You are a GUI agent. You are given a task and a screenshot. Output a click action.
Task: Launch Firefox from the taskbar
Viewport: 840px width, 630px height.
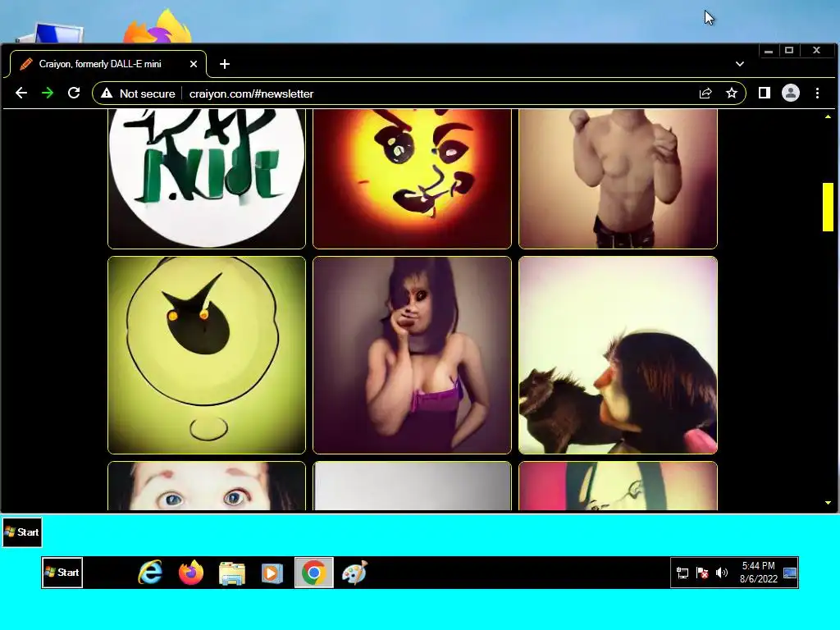point(191,573)
